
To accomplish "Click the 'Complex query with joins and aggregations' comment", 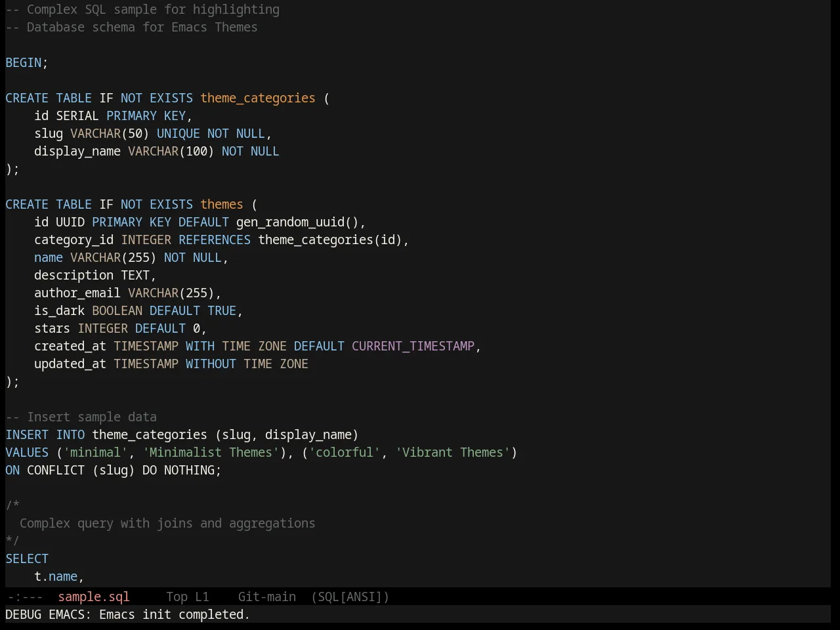I will click(x=167, y=523).
